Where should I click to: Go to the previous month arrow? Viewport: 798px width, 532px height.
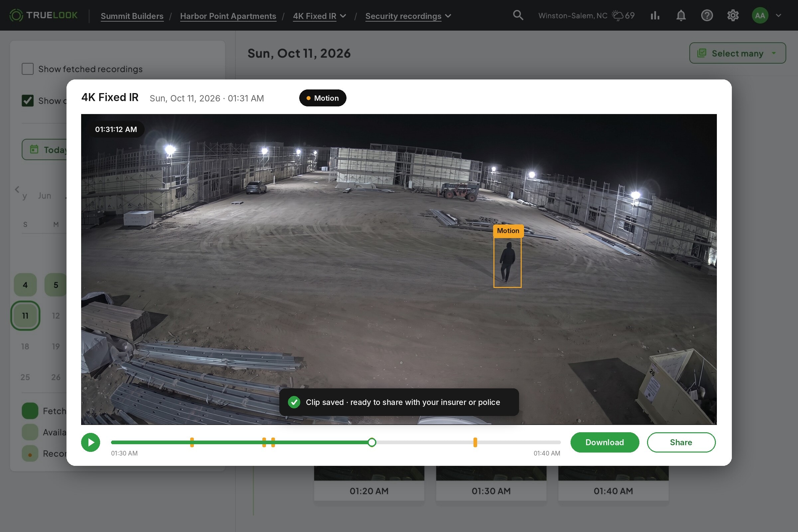[x=17, y=189]
